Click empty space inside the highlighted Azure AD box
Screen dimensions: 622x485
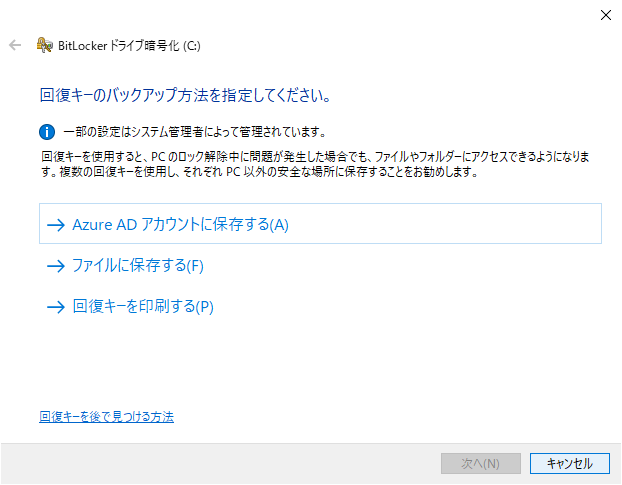point(444,224)
